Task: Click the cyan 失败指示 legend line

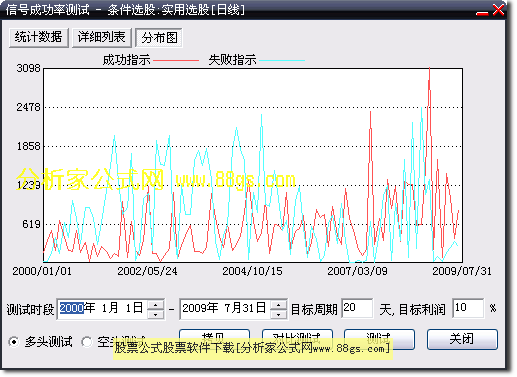Action: [282, 61]
